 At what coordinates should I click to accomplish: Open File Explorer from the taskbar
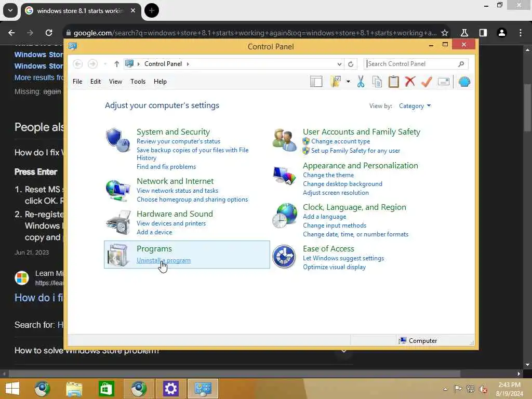[x=74, y=389]
